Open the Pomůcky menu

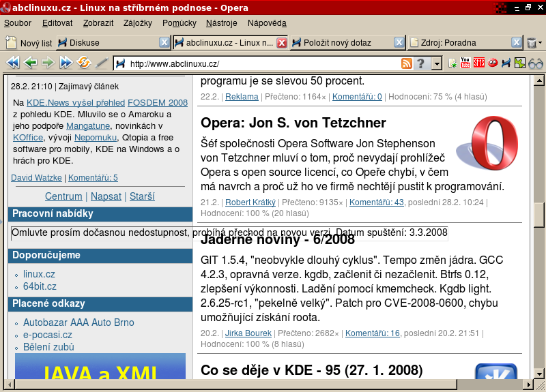click(179, 23)
